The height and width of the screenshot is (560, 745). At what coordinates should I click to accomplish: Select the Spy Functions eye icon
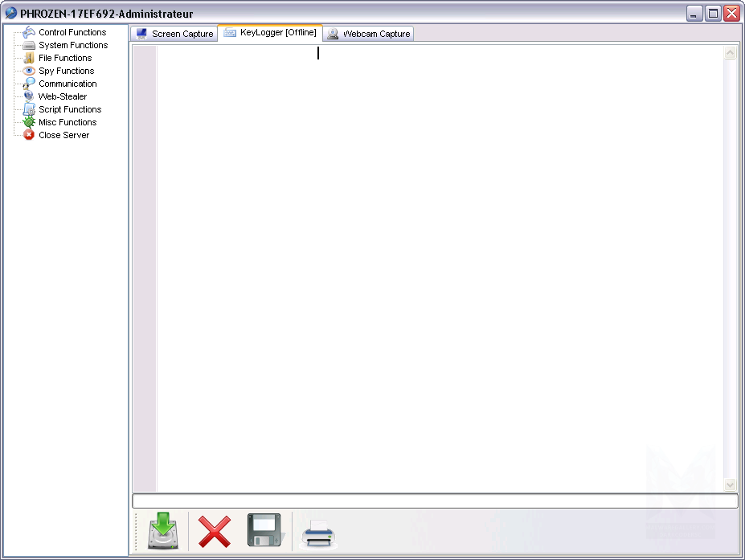(x=29, y=71)
